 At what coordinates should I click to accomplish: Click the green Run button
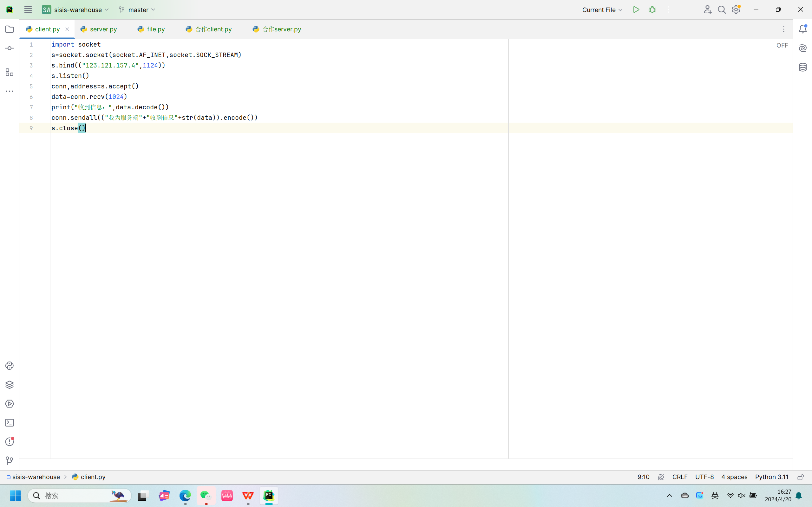(x=636, y=10)
